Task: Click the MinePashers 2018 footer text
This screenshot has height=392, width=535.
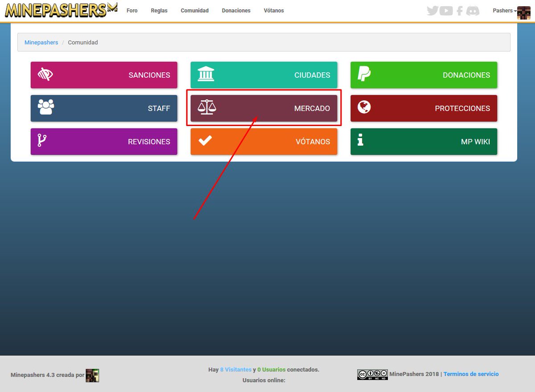Action: [x=414, y=374]
